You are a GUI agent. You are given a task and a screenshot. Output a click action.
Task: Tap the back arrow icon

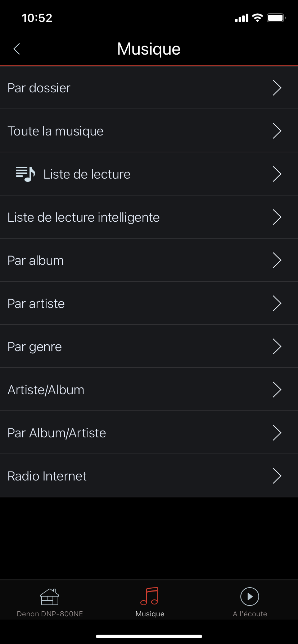(17, 49)
